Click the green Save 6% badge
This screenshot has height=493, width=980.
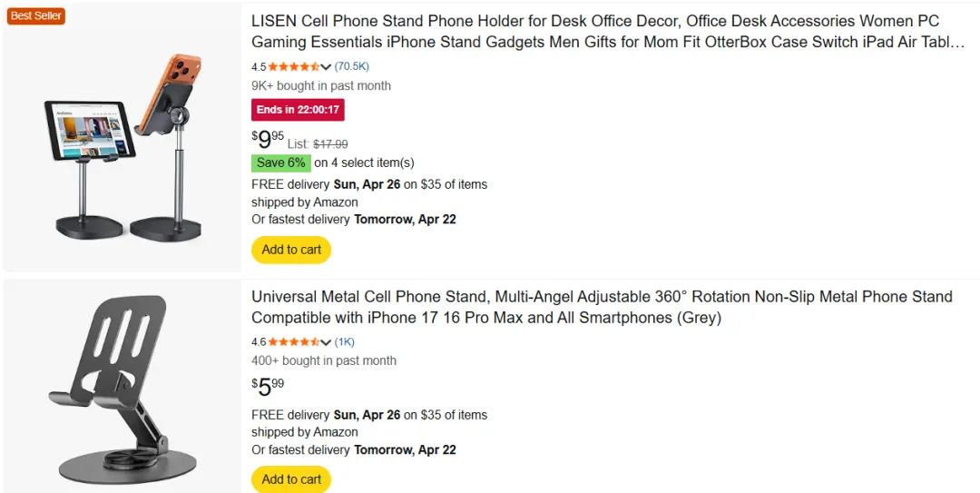[281, 163]
